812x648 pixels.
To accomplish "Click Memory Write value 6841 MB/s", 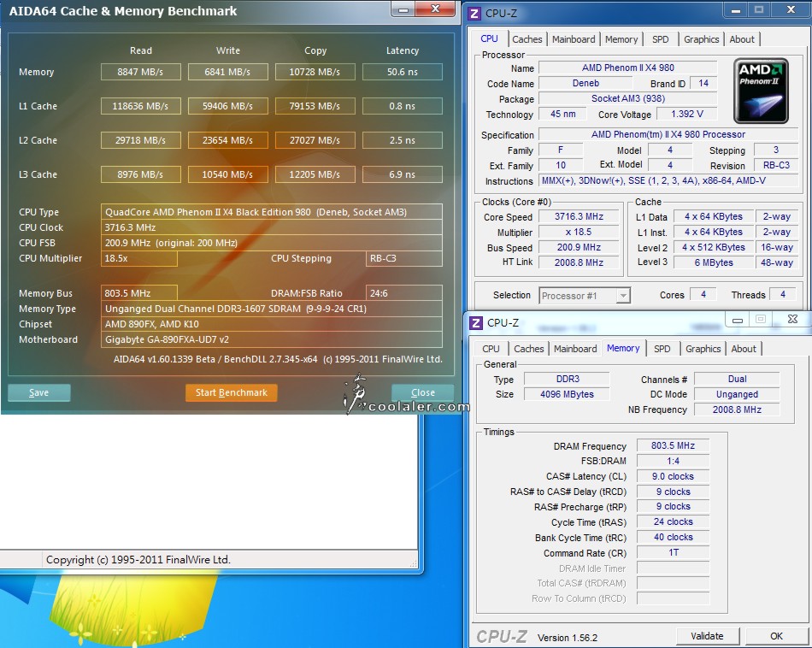I will [227, 72].
